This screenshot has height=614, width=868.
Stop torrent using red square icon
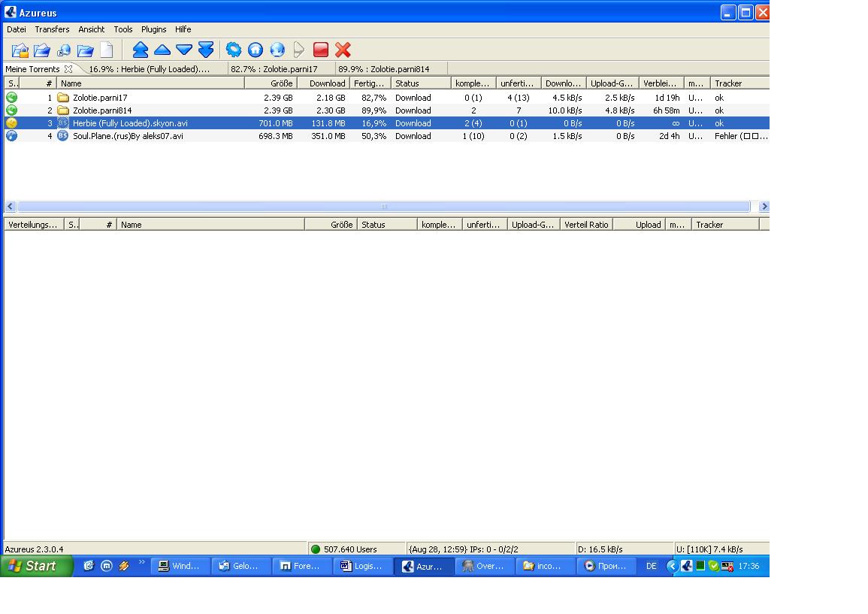[x=321, y=50]
